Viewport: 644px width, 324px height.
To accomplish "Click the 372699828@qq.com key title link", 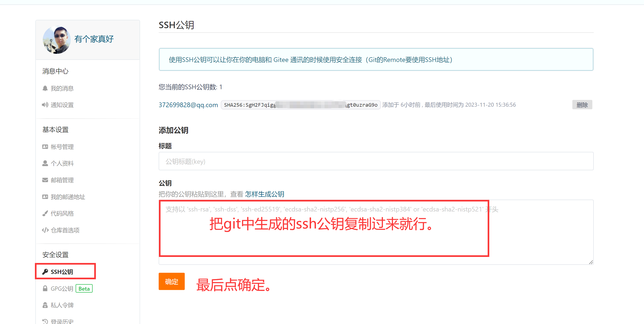I will 188,105.
